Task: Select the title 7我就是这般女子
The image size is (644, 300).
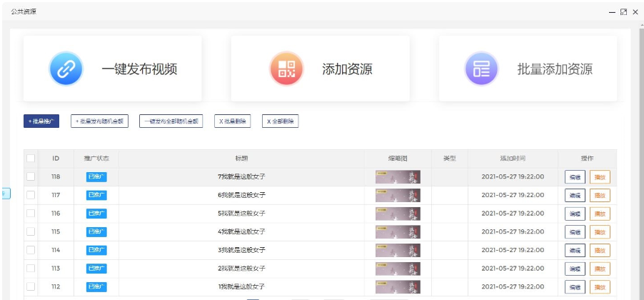Action: pos(241,176)
